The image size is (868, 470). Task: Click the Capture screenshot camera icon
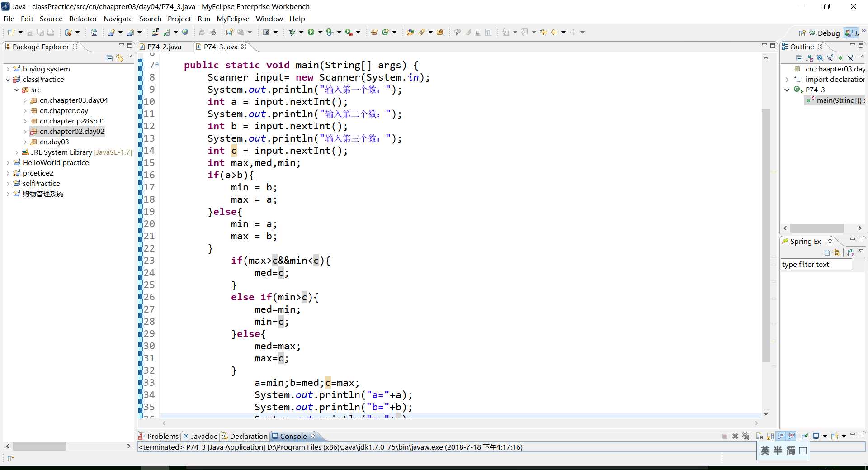click(267, 32)
